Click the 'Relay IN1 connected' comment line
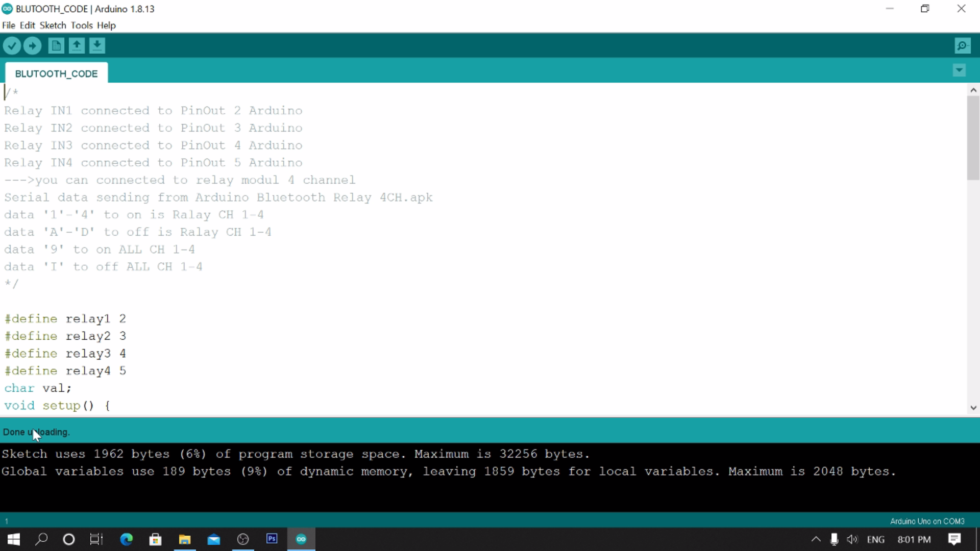980x551 pixels. (x=153, y=111)
